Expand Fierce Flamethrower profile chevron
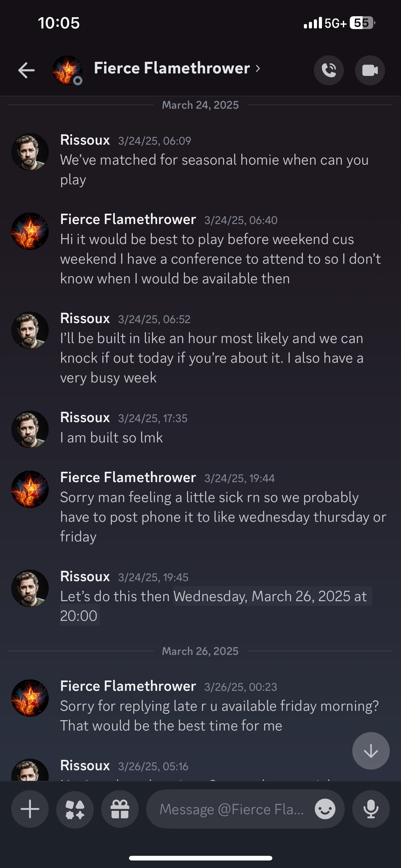This screenshot has width=401, height=868. tap(258, 68)
